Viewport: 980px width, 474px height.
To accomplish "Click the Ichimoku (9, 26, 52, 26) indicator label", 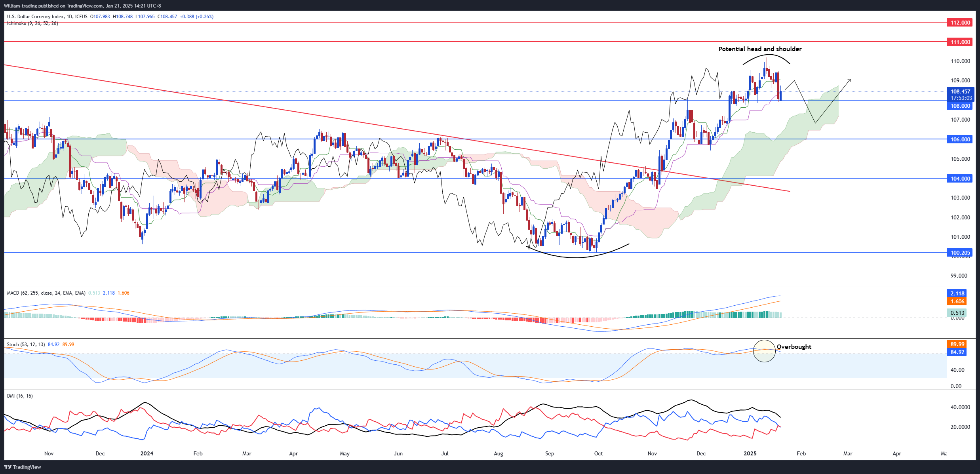I will (32, 23).
